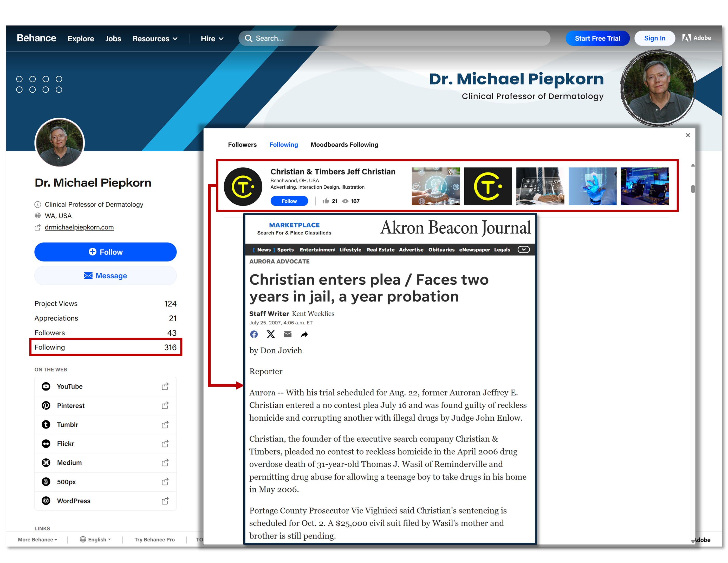Open the Flickr external link icon

pyautogui.click(x=165, y=444)
